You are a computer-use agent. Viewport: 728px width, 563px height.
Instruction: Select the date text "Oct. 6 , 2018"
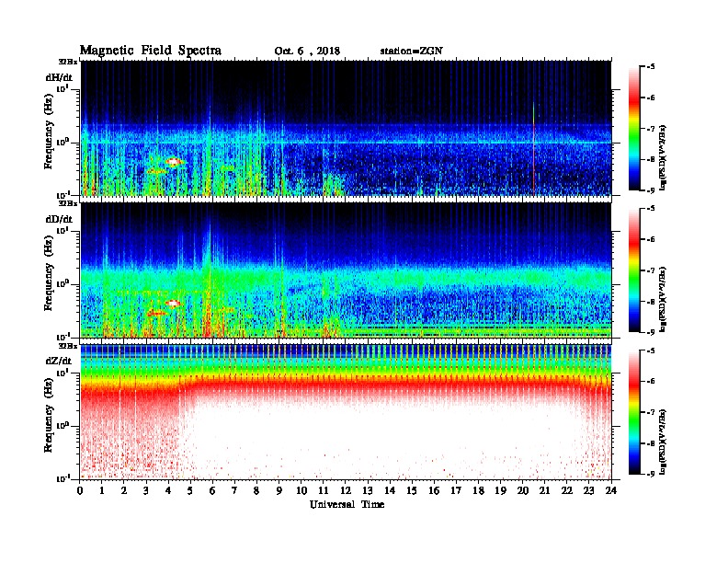pos(307,52)
